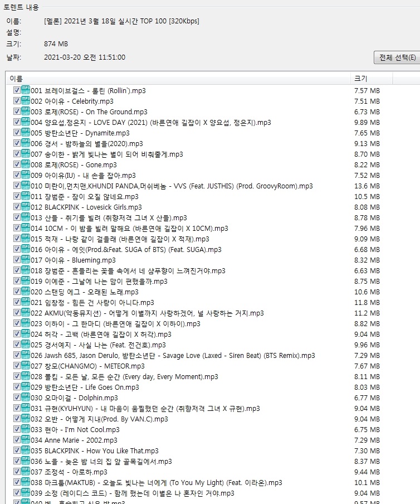
Task: Click MP3 icon of 002 아이유 Celebrity
Action: 26,100
